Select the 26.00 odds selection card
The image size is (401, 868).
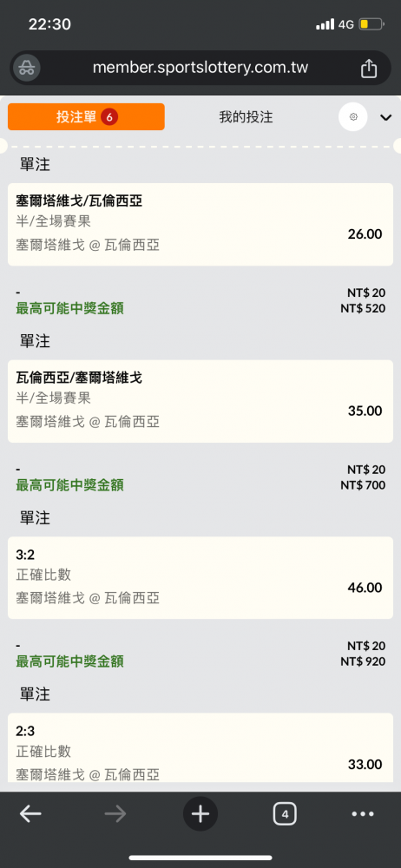200,224
